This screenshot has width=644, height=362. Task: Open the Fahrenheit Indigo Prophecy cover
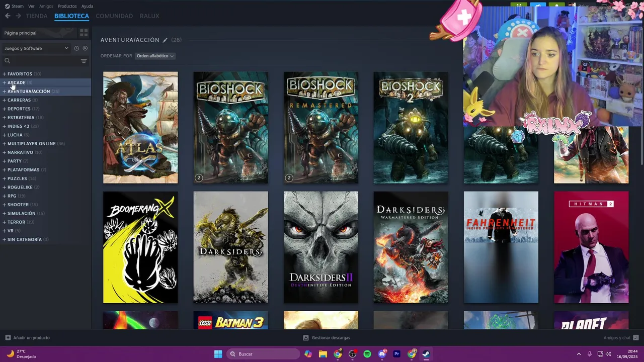click(x=501, y=247)
